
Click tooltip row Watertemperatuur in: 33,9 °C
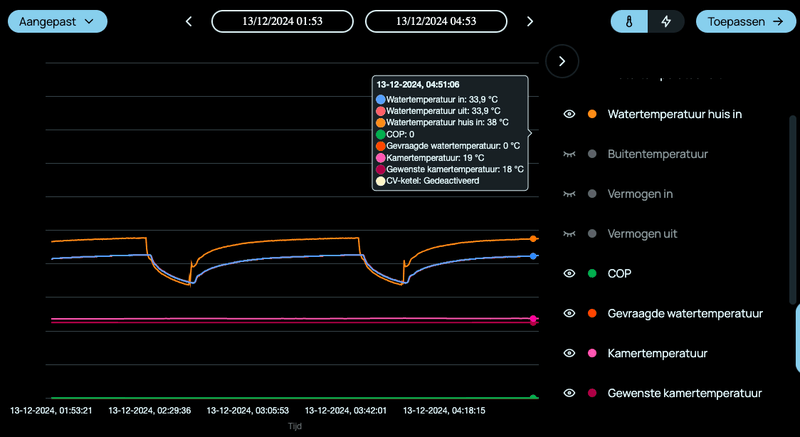437,99
